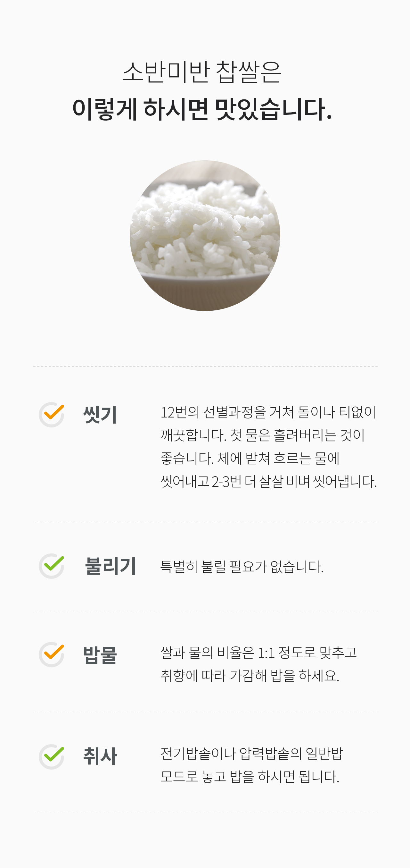The image size is (410, 868).
Task: Select the 씻기 step label
Action: (100, 415)
